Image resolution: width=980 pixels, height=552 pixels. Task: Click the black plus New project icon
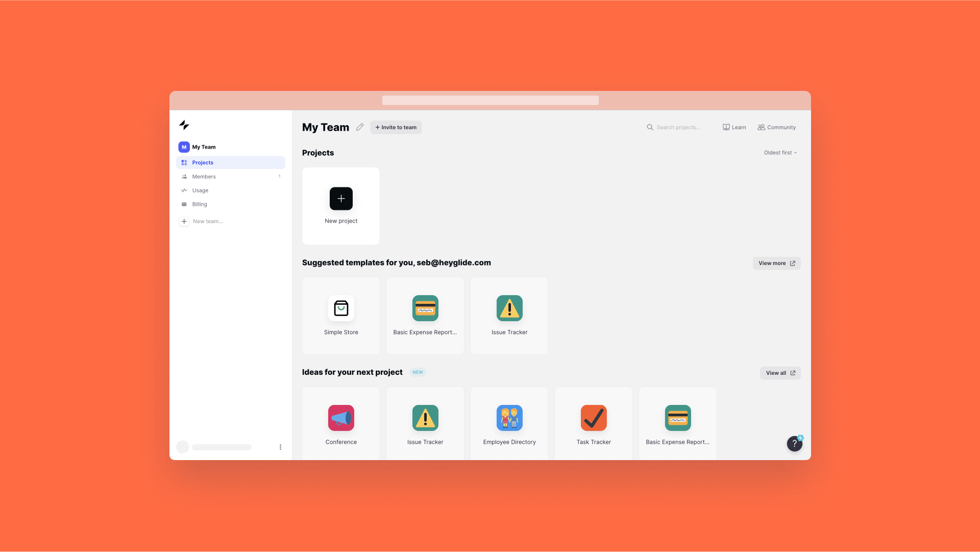click(341, 199)
